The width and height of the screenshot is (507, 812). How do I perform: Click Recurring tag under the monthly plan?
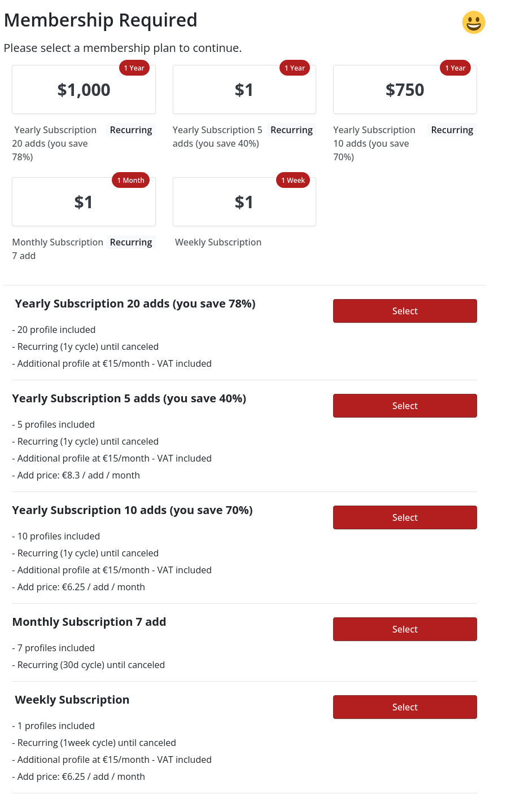[131, 243]
